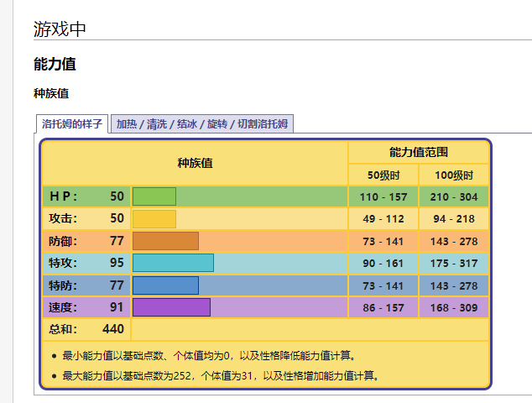The height and width of the screenshot is (403, 532).
Task: Click the 特防 stat label
Action: (63, 285)
